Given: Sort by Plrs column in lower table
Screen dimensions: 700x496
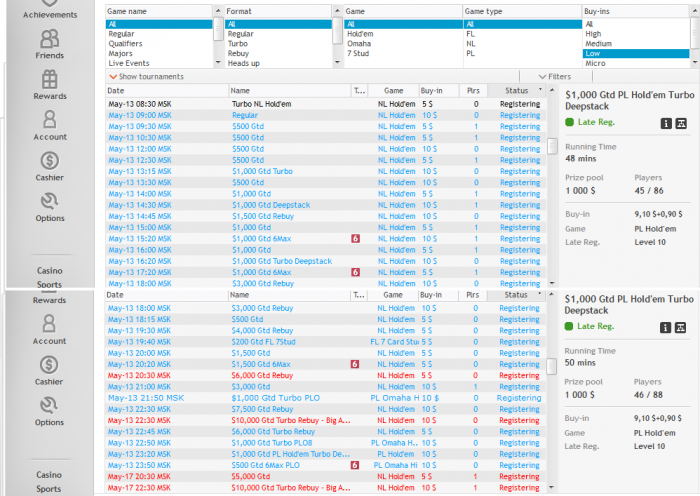Looking at the screenshot, I should coord(473,295).
